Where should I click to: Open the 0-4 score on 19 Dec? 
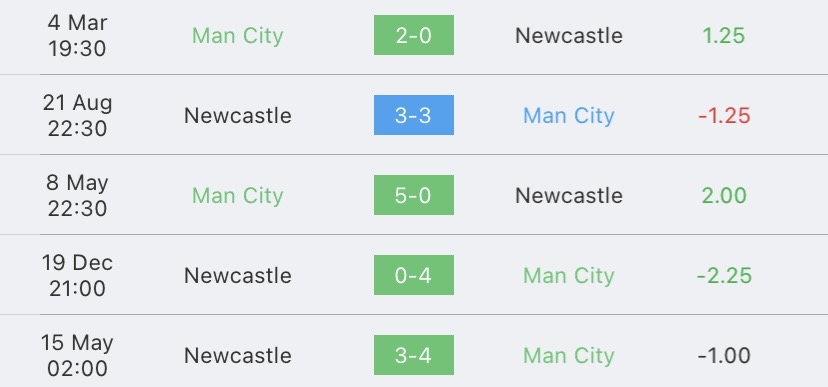pyautogui.click(x=413, y=275)
